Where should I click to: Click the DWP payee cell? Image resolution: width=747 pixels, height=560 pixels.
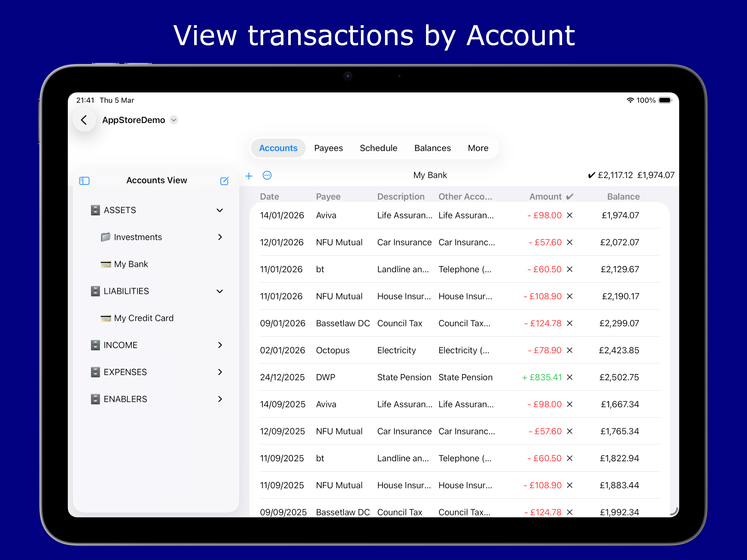[326, 377]
